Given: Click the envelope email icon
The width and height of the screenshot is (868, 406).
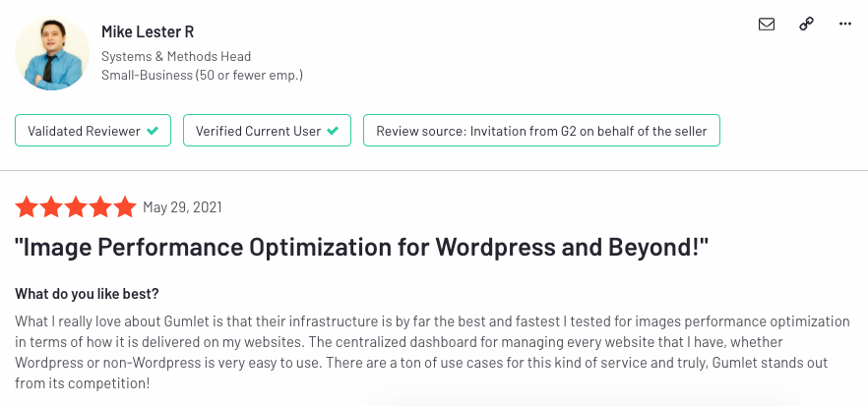Looking at the screenshot, I should [x=766, y=25].
